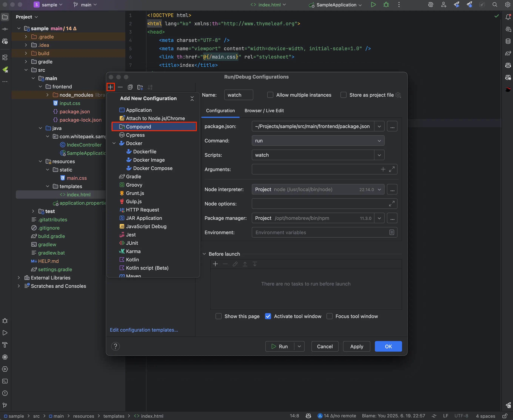Open the Code With Me user icon
The image size is (513, 420).
point(444,5)
